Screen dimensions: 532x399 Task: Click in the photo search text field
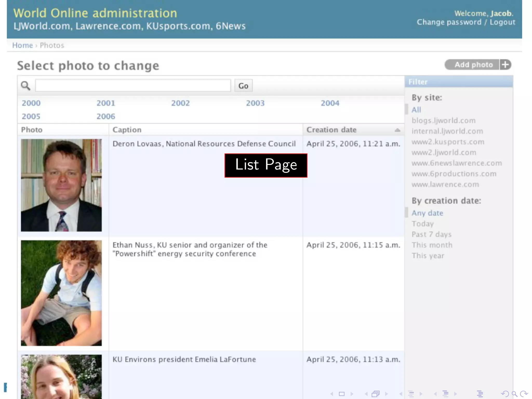[x=133, y=85]
